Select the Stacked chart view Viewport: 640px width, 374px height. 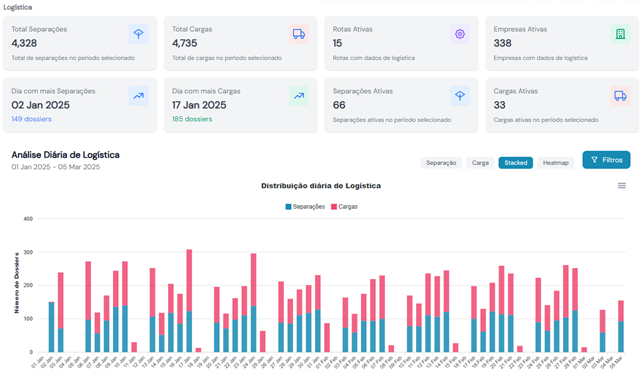click(x=516, y=163)
